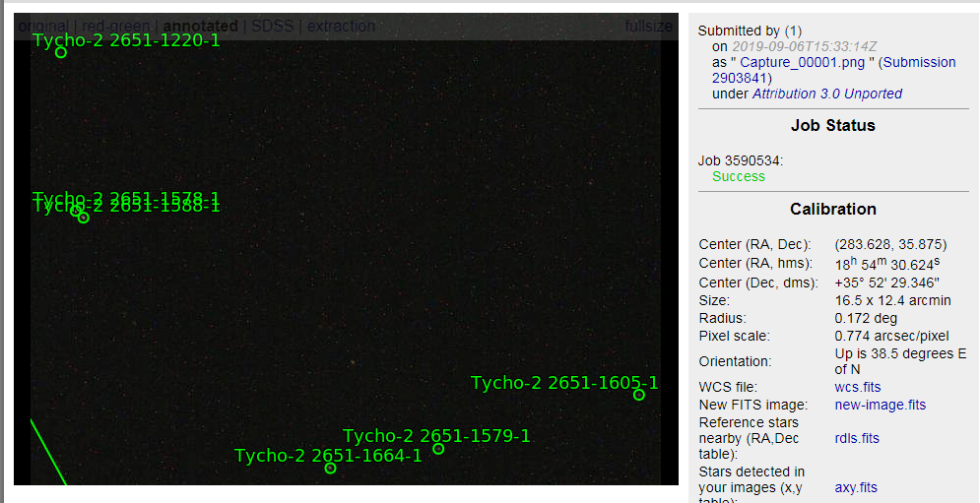
Task: Download the new-image.fits file
Action: (x=880, y=405)
